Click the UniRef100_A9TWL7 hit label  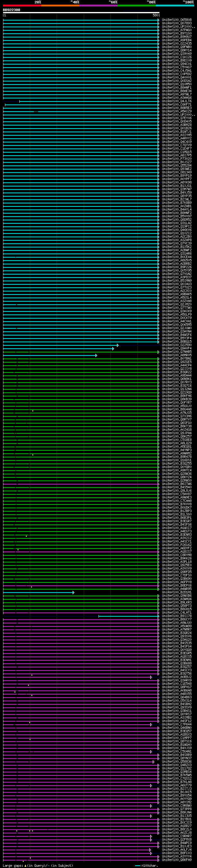[x=177, y=94]
